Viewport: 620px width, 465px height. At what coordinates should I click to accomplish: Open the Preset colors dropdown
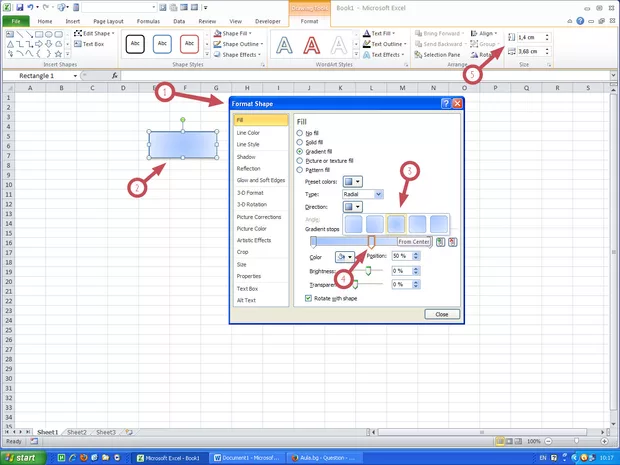pos(352,181)
